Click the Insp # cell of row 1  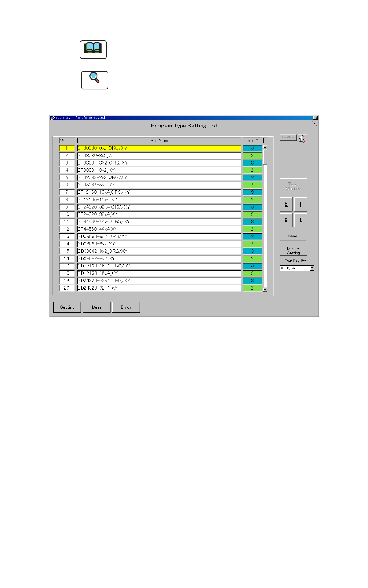tap(252, 148)
